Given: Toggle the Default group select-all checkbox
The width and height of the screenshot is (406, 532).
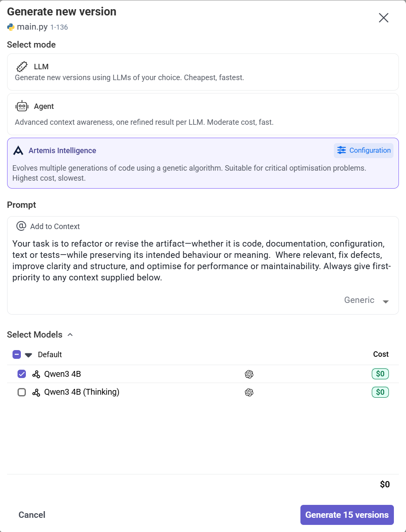Looking at the screenshot, I should [x=17, y=355].
